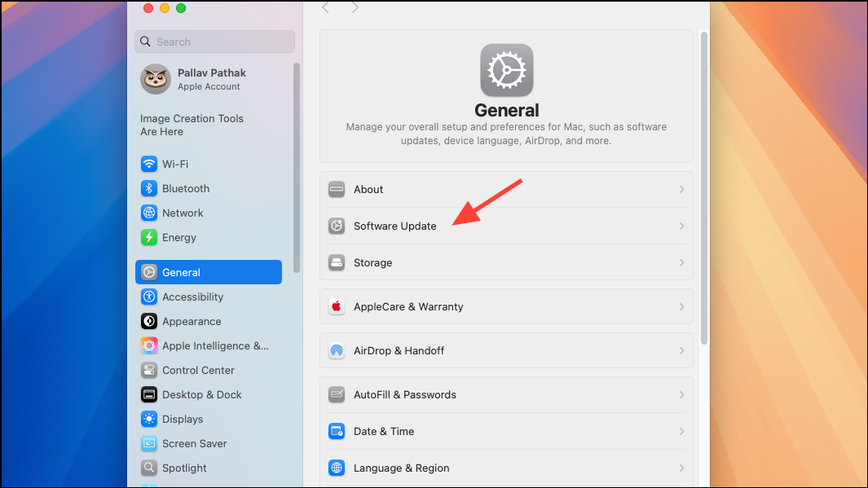This screenshot has height=488, width=868.
Task: Expand the Language & Region chevron
Action: point(681,468)
